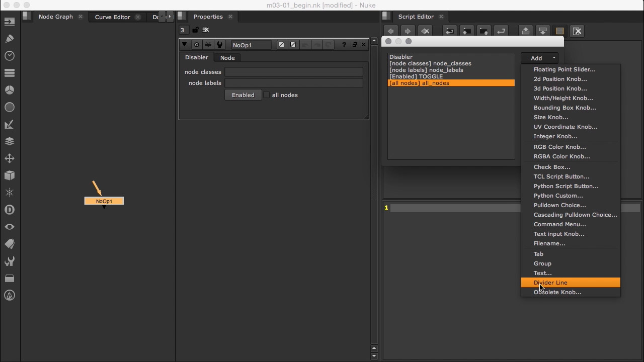Open the Filter nodes toolbar menu

tap(10, 107)
